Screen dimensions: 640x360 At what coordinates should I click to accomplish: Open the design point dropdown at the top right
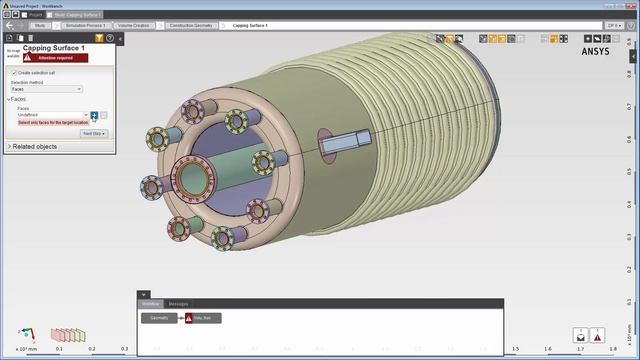click(x=614, y=25)
